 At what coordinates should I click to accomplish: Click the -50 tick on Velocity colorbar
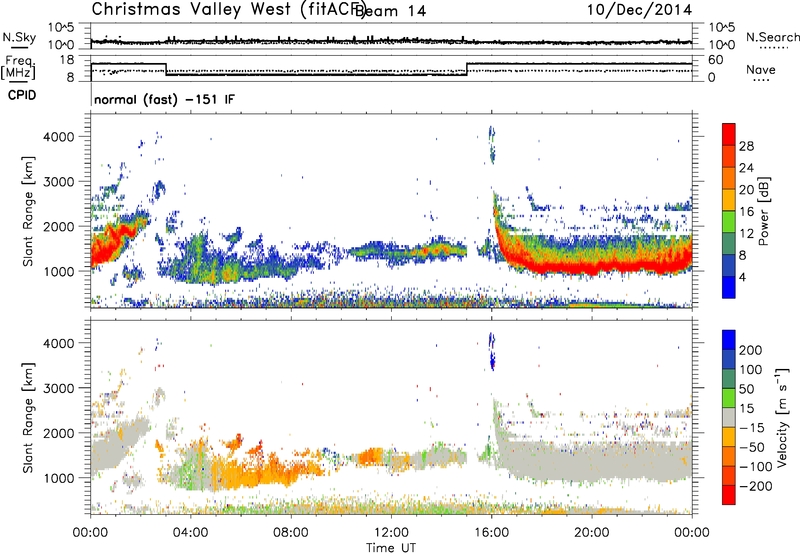752,447
